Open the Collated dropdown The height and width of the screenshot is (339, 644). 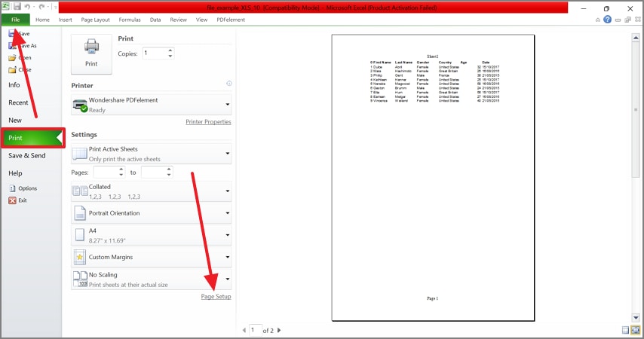coord(152,191)
